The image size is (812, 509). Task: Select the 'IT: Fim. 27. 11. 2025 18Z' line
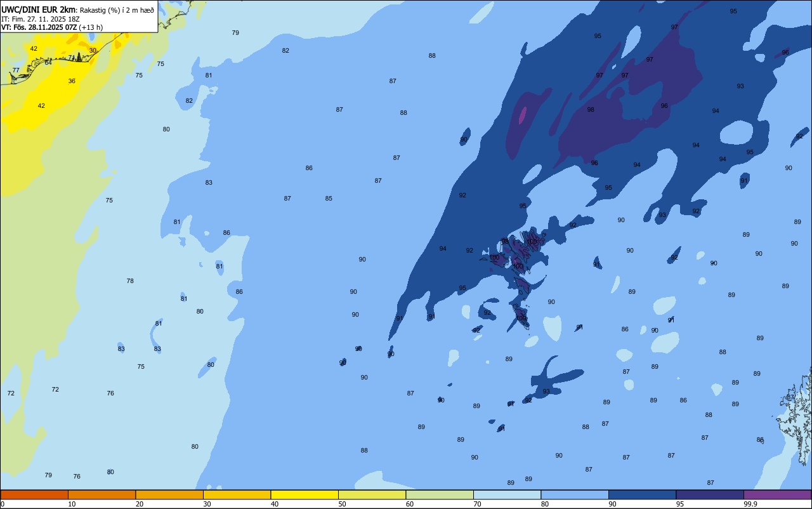click(x=40, y=19)
